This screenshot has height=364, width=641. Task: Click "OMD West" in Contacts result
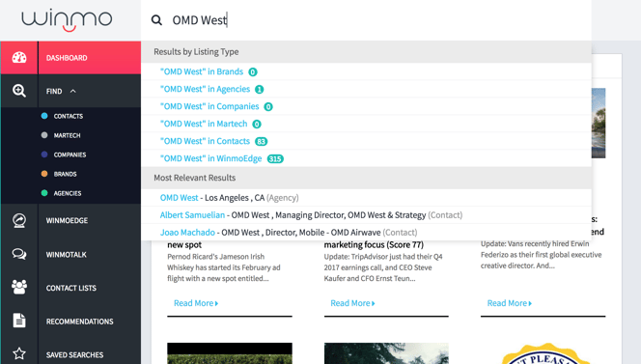tap(205, 141)
